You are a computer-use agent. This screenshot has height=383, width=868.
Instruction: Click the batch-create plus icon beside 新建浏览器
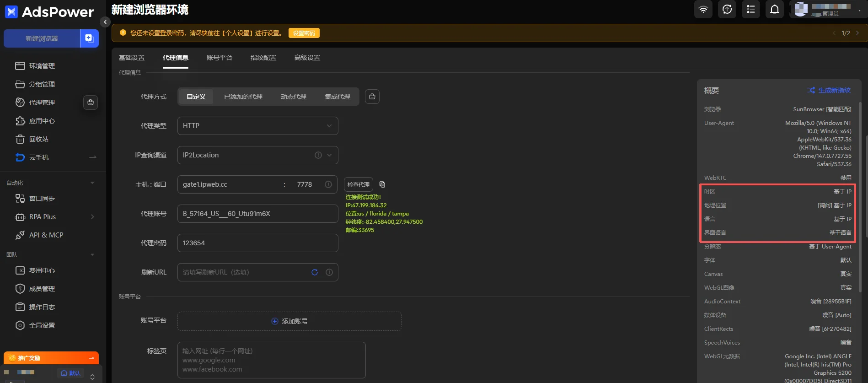89,38
